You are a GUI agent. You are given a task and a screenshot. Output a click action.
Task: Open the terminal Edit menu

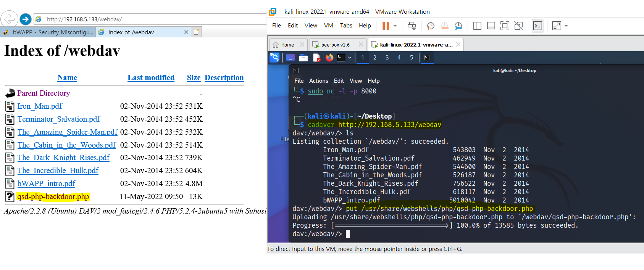[x=339, y=81]
